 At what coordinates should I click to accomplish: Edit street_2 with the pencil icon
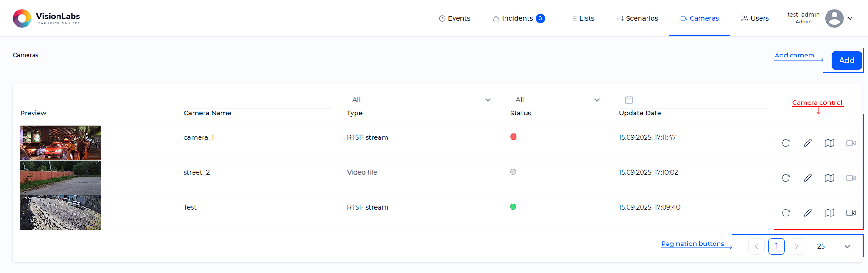click(x=807, y=178)
